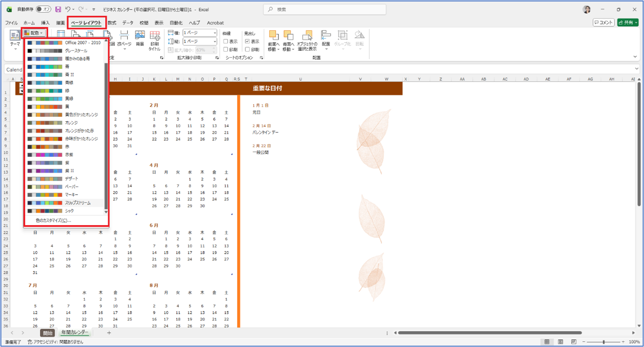Click the 前面へ移動 (Bring Forward) icon

(x=273, y=40)
